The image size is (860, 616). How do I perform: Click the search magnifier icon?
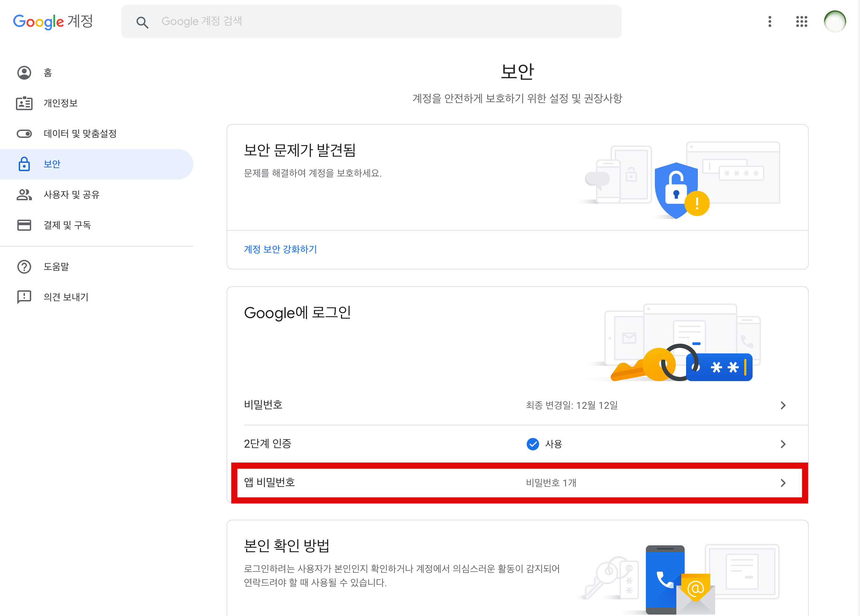pyautogui.click(x=142, y=23)
